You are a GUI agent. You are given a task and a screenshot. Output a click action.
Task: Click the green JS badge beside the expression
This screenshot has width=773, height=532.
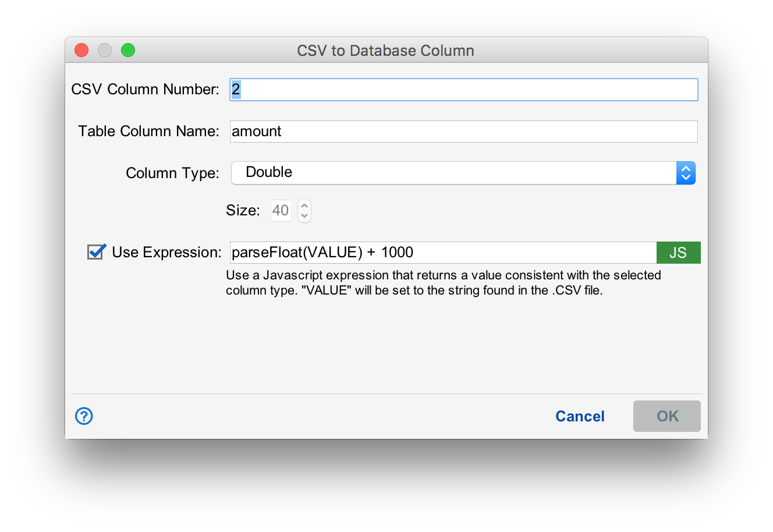678,252
